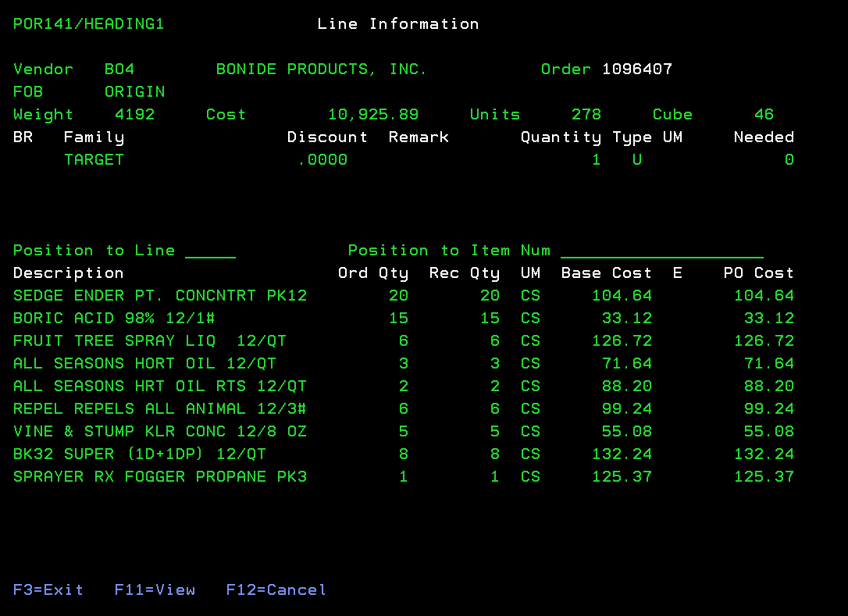Click the PO Cost column header
Screen dimensions: 848x616
758,273
